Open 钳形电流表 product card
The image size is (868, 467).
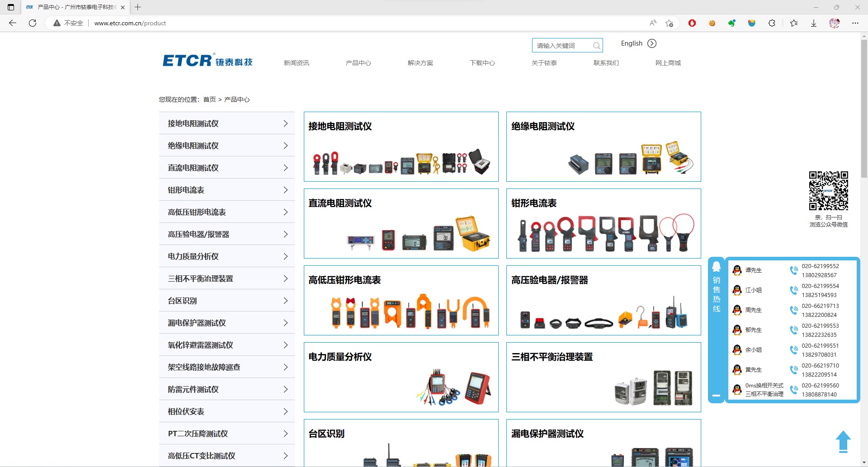[x=604, y=224]
